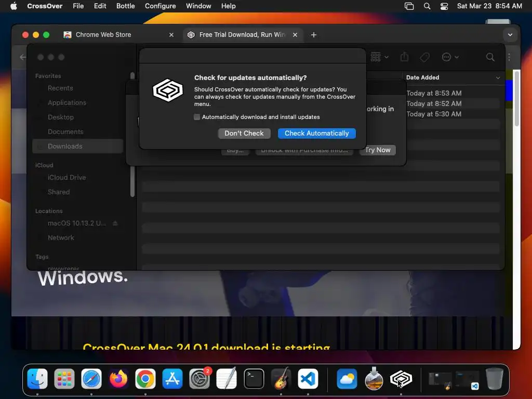Image resolution: width=532 pixels, height=399 pixels.
Task: Open Safari from the Dock
Action: point(91,378)
